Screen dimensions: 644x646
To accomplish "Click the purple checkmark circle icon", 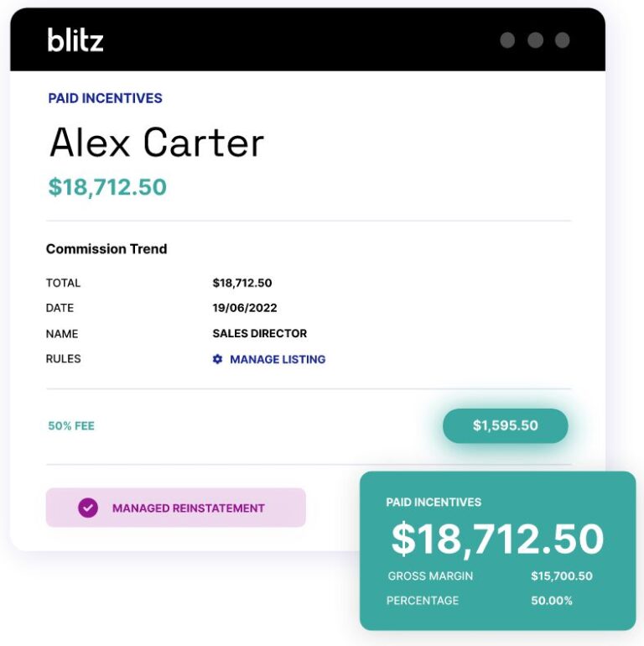I will pyautogui.click(x=88, y=508).
